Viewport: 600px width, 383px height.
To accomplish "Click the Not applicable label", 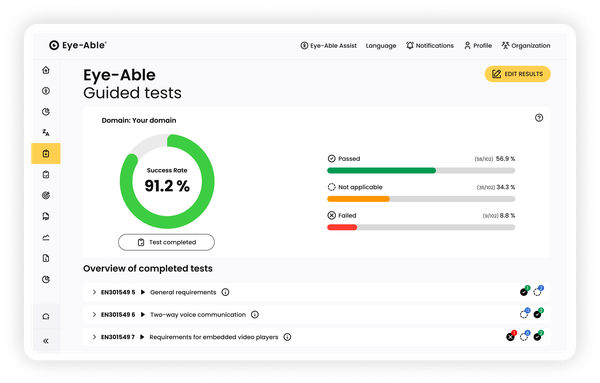I will (x=355, y=187).
